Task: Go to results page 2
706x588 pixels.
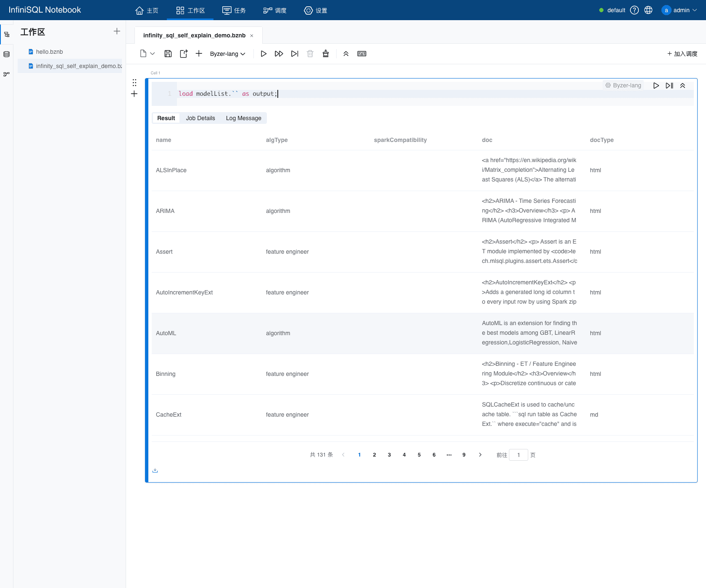Action: coord(374,455)
